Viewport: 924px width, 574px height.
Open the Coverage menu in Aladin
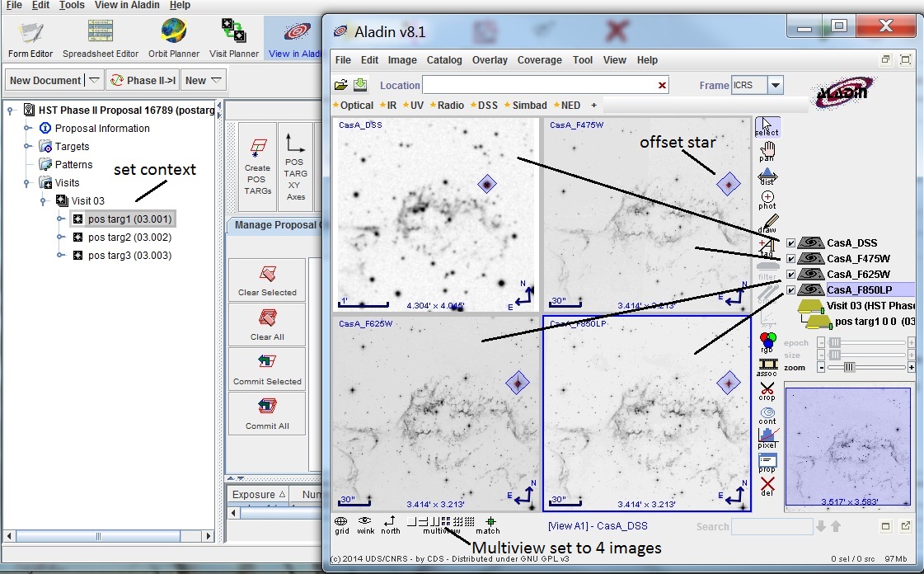539,60
